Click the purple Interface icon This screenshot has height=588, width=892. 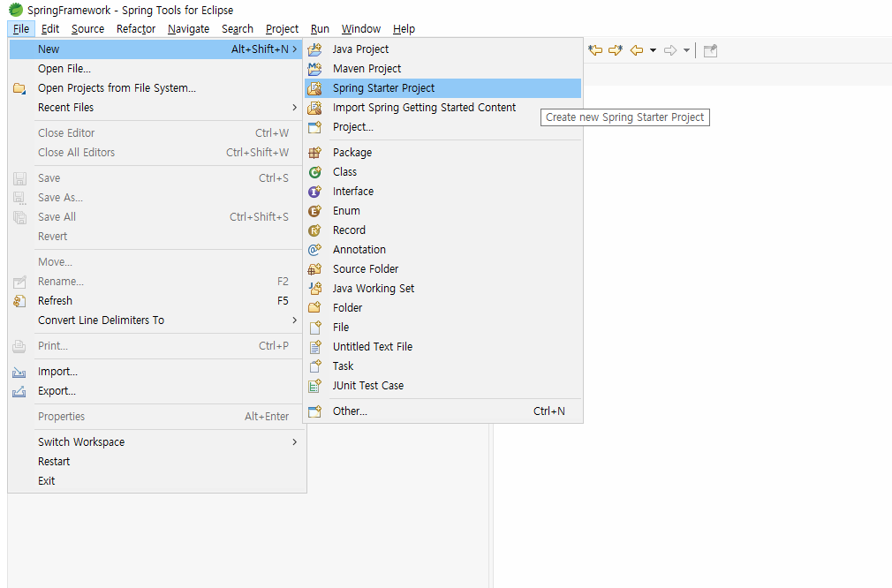click(x=314, y=192)
